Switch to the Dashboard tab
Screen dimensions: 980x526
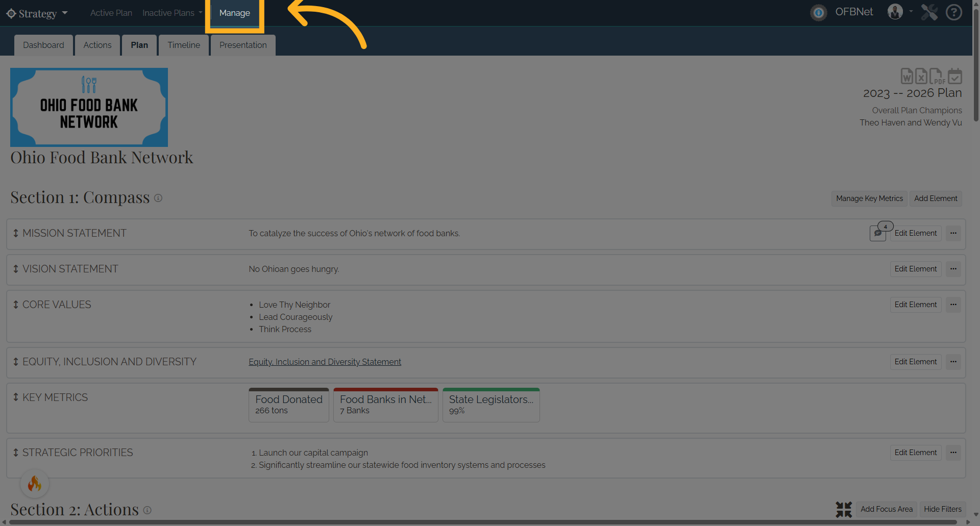click(43, 45)
